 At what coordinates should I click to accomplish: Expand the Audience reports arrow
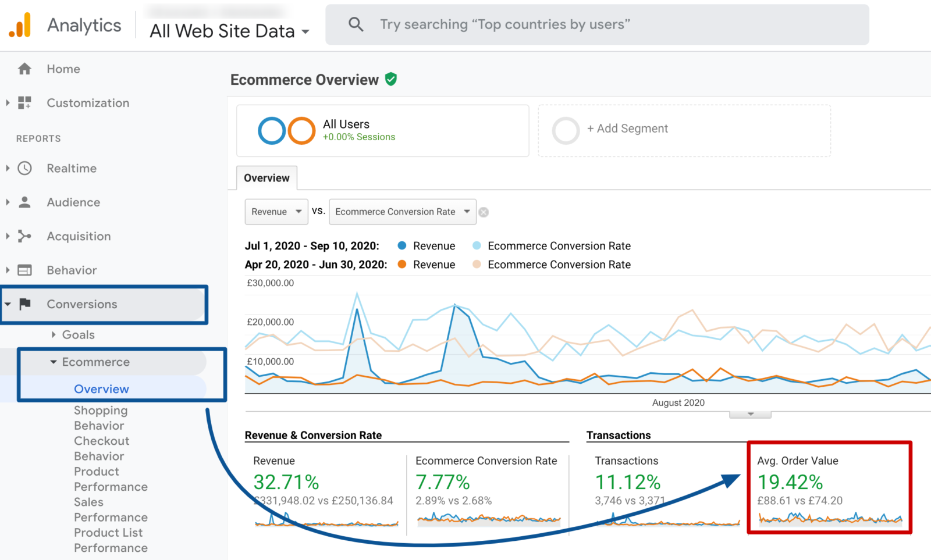(x=8, y=202)
